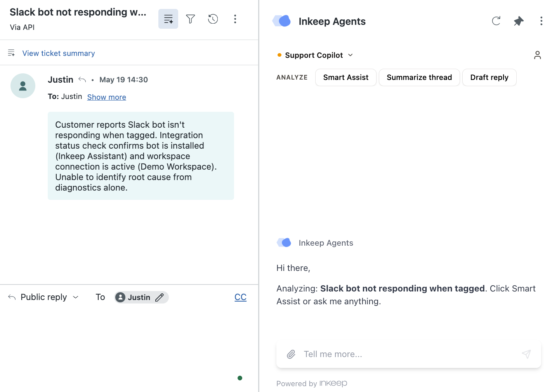Click the Inkeep Agents logo in header
552x392 pixels.
pyautogui.click(x=281, y=21)
